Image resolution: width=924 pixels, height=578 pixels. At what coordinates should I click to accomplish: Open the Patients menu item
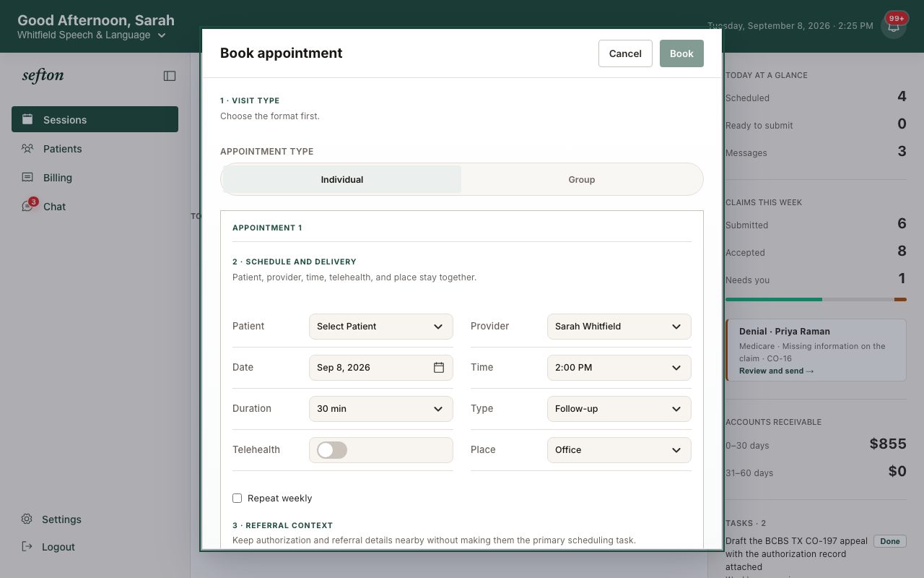click(95, 148)
